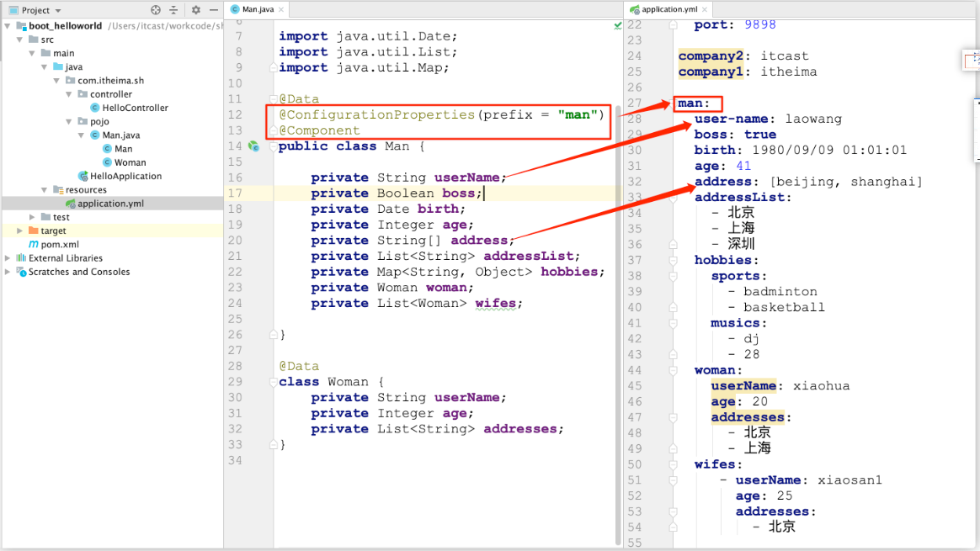Image resolution: width=980 pixels, height=551 pixels.
Task: Click the wifes field on line 24
Action: pos(496,304)
